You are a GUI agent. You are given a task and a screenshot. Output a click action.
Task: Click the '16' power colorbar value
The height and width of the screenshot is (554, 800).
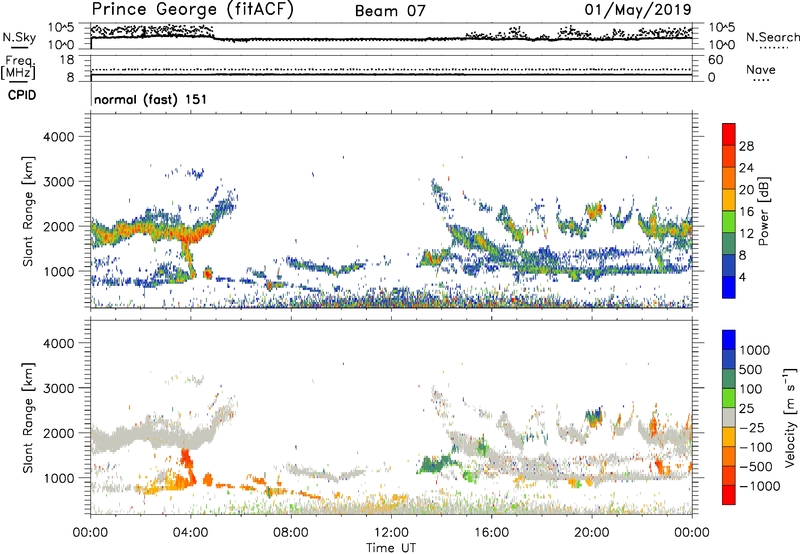[746, 212]
